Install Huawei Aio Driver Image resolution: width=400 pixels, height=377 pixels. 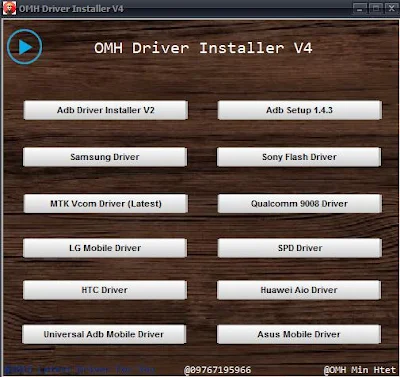pyautogui.click(x=299, y=290)
